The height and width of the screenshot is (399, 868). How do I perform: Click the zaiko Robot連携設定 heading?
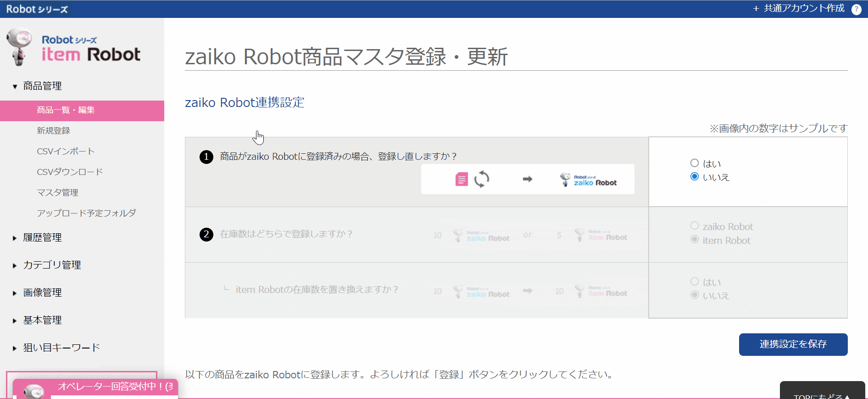tap(245, 102)
